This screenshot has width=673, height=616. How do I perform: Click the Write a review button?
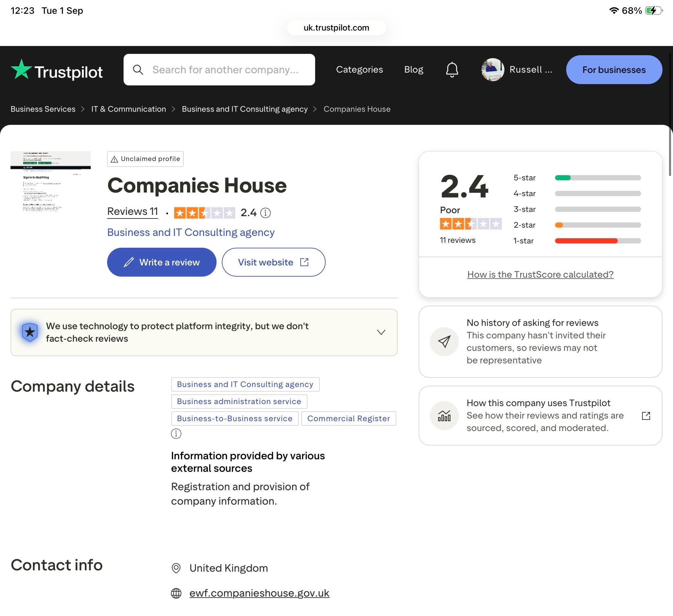[x=162, y=262]
